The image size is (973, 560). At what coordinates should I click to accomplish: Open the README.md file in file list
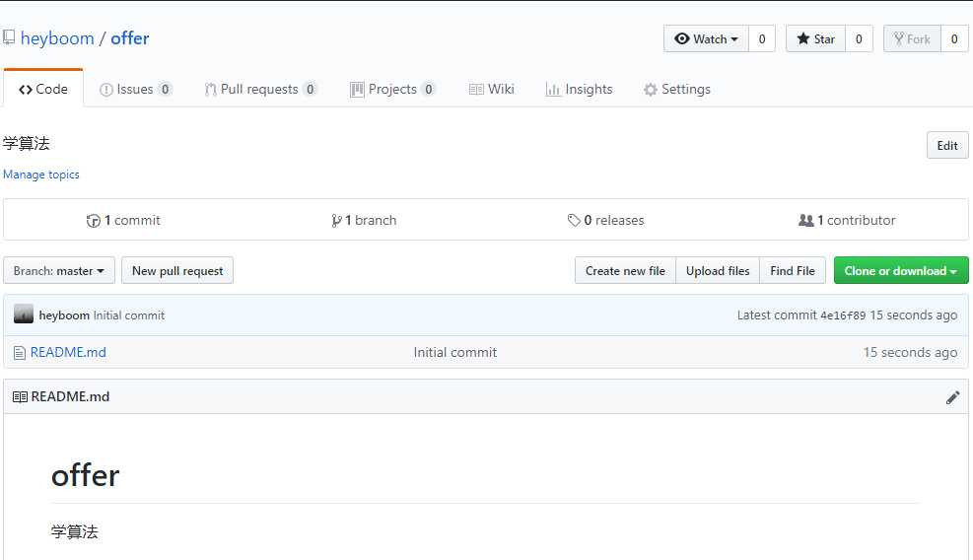(x=68, y=352)
